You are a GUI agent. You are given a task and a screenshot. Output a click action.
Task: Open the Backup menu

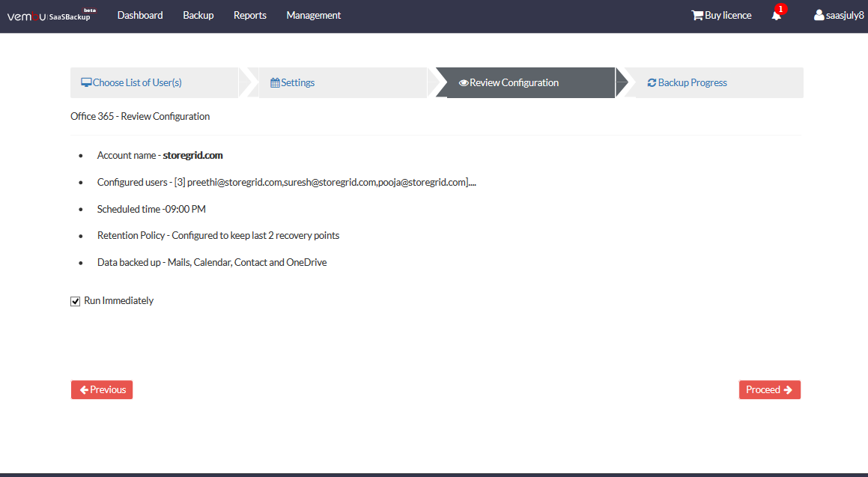tap(198, 16)
